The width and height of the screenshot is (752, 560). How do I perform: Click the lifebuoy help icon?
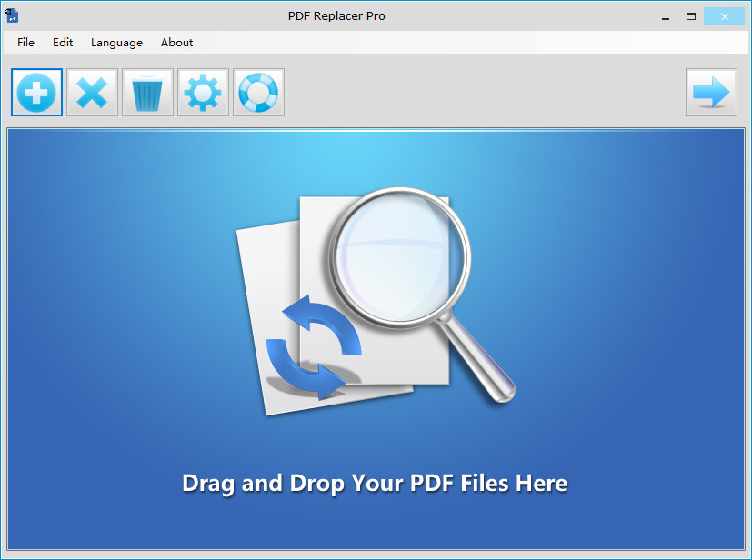tap(258, 92)
